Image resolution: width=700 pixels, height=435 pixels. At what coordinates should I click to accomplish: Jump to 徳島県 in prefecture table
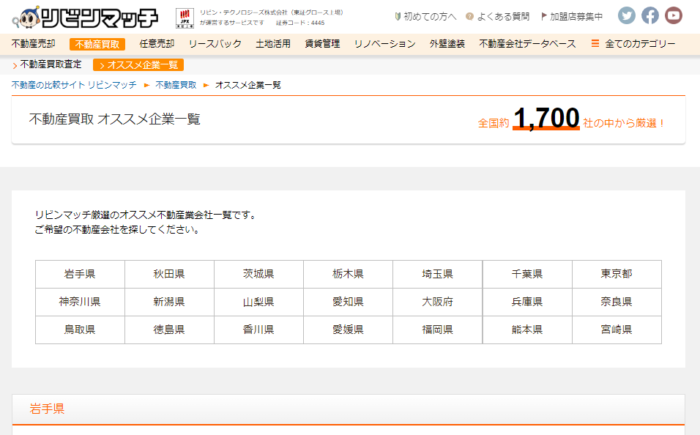coord(169,330)
